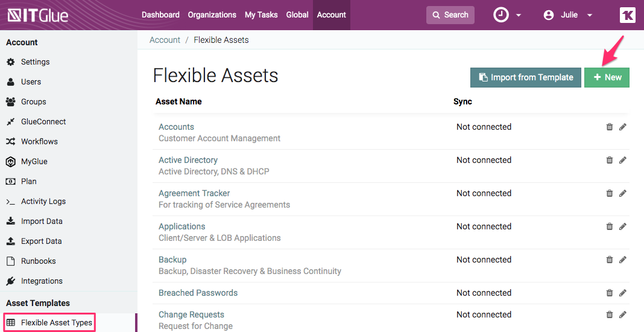Go to My Tasks in top navigation
Viewport: 644px width, 332px height.
pos(261,15)
